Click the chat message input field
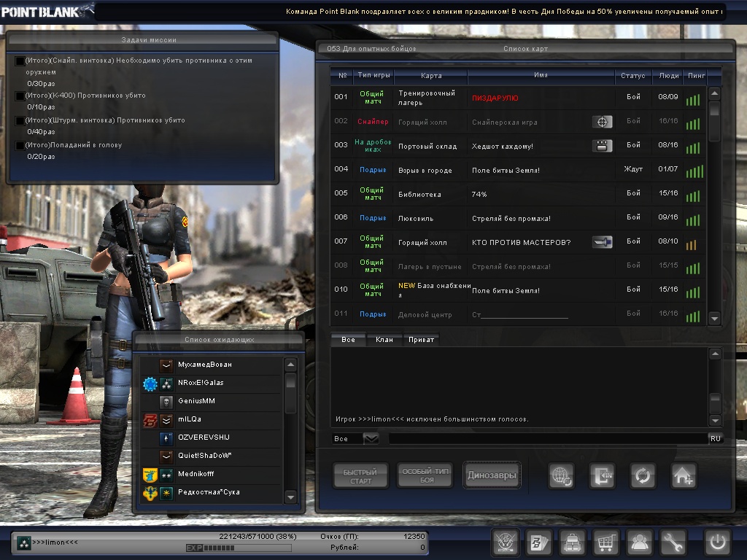The height and width of the screenshot is (560, 747). pos(547,438)
